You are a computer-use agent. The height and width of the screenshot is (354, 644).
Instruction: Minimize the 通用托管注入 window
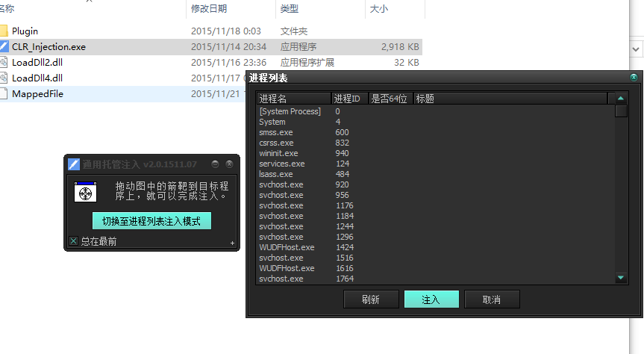pos(215,164)
